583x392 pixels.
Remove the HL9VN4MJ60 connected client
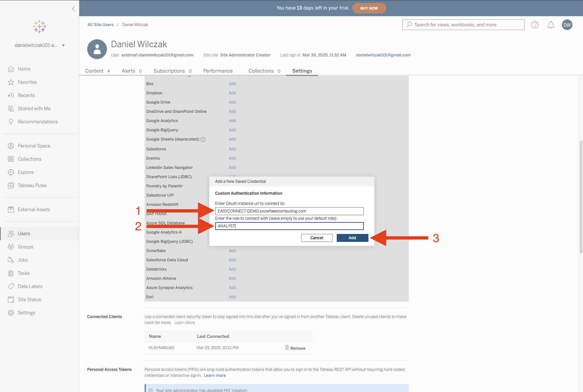[295, 348]
